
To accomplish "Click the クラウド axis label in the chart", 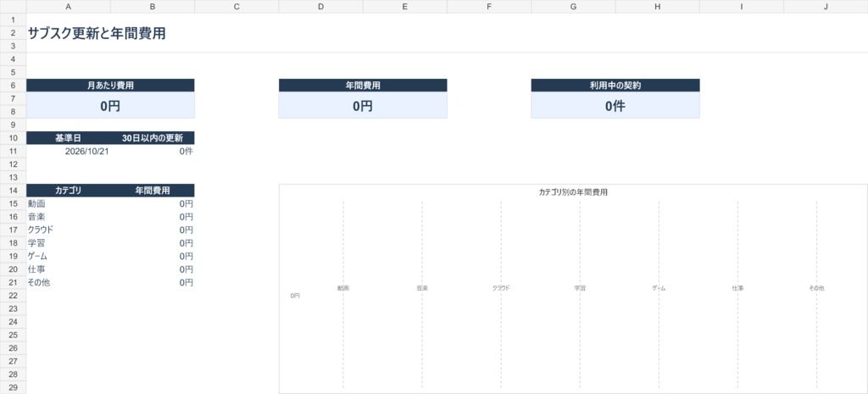I will point(501,288).
